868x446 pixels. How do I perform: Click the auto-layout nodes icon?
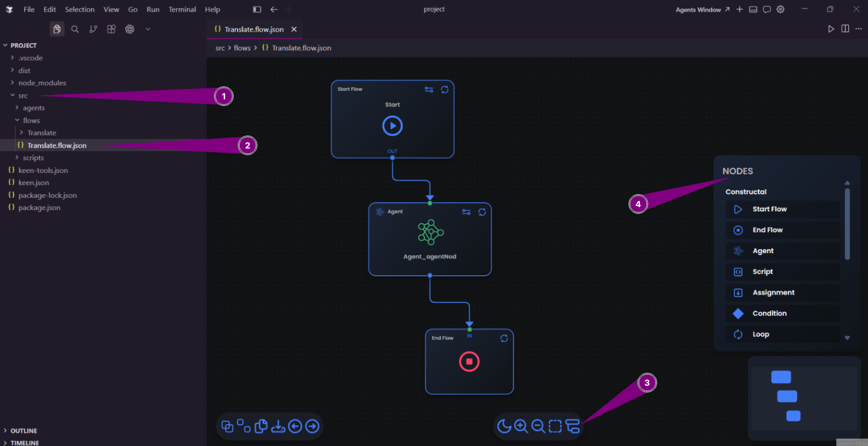pos(573,426)
